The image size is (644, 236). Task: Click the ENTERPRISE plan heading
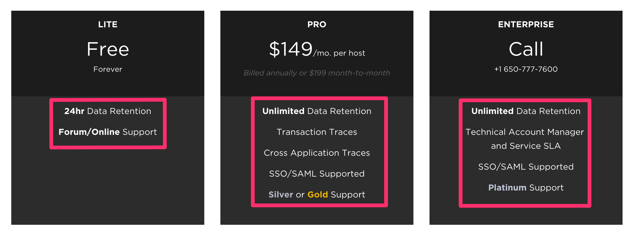[x=526, y=24]
